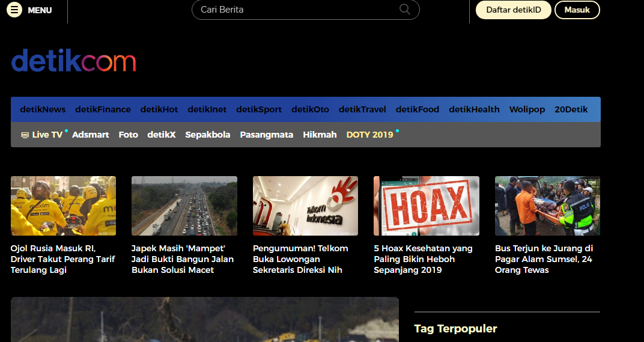The height and width of the screenshot is (342, 644).
Task: Click the MENU text label
Action: pos(40,10)
